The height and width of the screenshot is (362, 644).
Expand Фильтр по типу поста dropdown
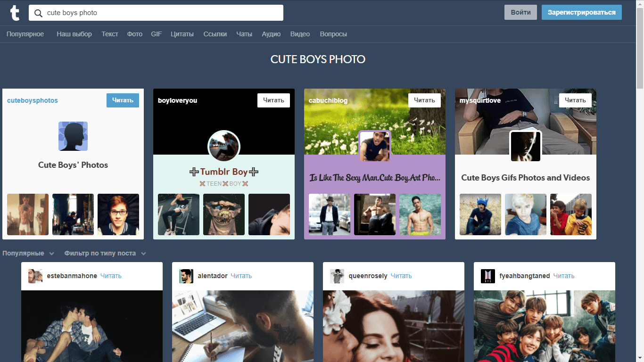pos(105,254)
